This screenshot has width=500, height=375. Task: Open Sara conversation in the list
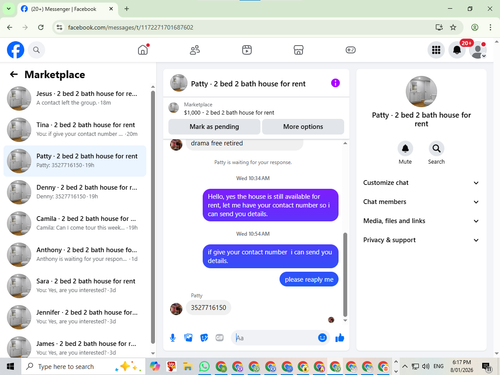point(75,286)
